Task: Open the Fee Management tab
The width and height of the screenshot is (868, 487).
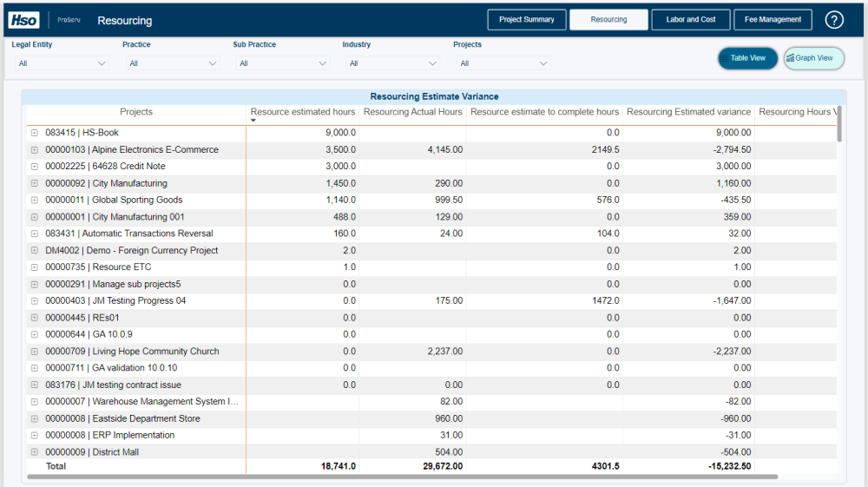Action: tap(773, 20)
